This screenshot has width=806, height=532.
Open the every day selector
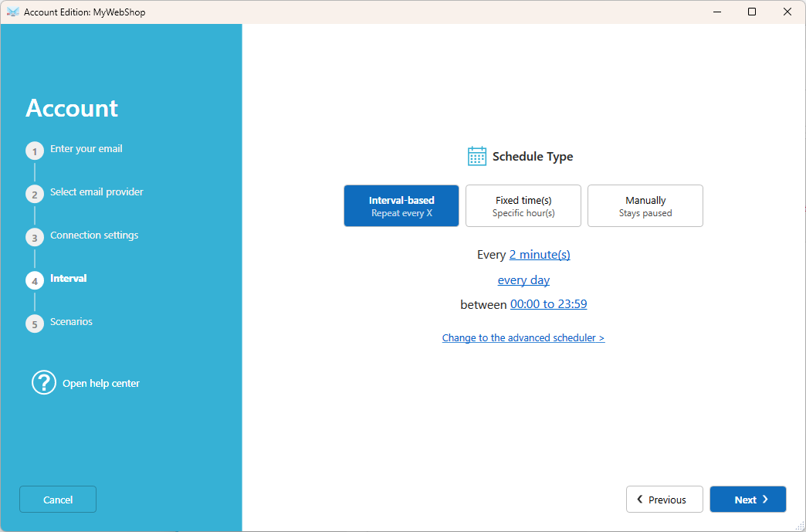click(523, 280)
